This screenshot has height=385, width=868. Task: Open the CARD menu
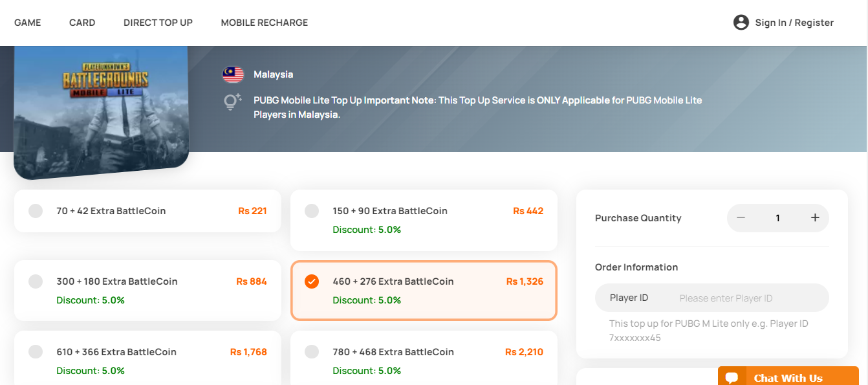(82, 23)
